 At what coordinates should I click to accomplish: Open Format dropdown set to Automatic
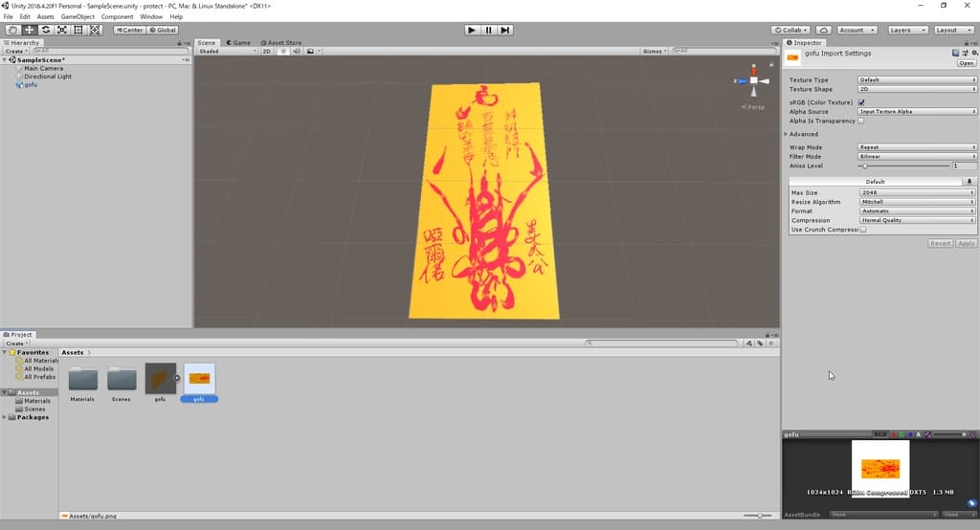918,211
